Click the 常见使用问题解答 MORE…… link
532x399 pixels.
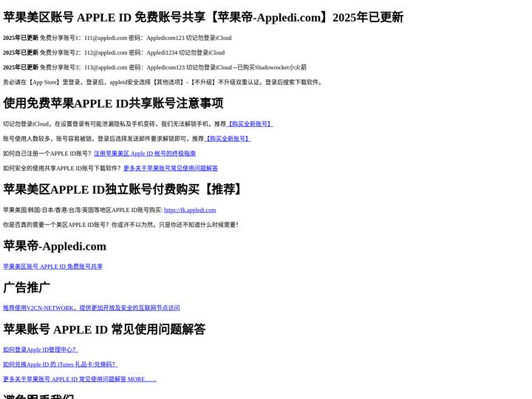[x=80, y=379]
